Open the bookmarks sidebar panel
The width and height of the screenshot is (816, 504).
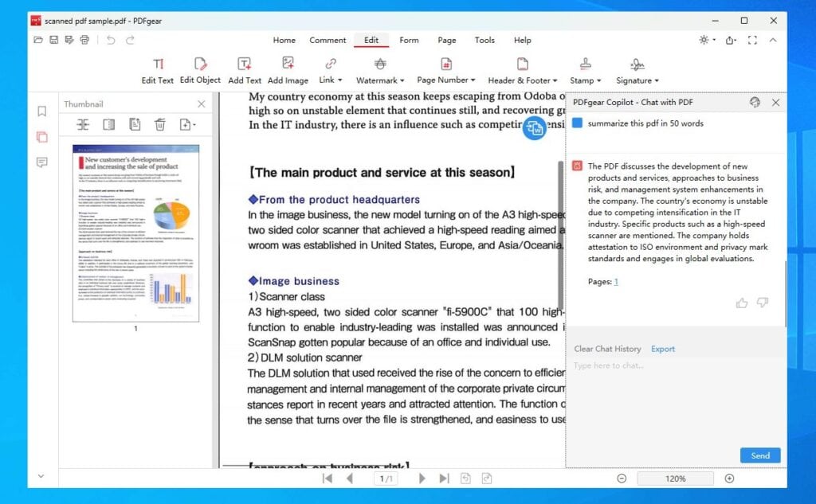tap(42, 111)
